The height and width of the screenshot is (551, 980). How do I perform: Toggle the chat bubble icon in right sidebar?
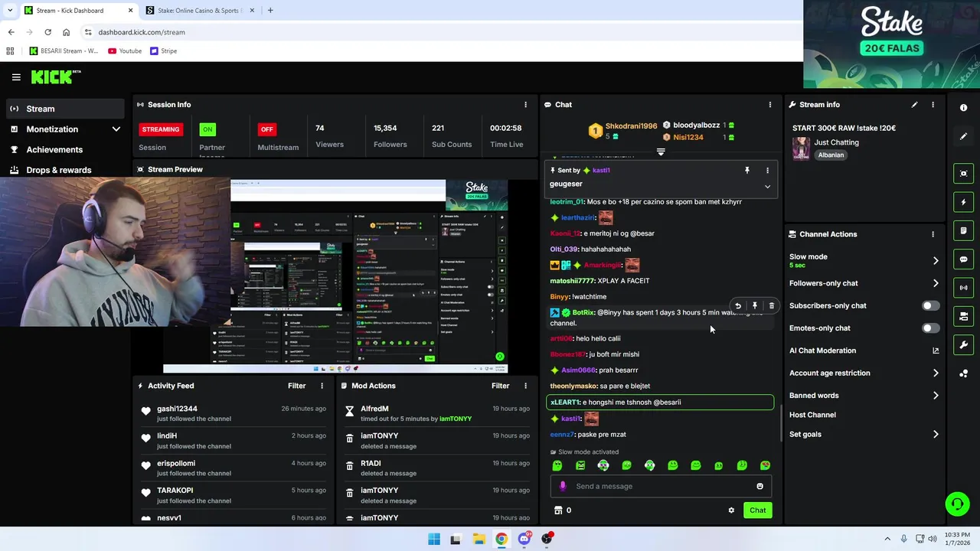[x=964, y=259]
